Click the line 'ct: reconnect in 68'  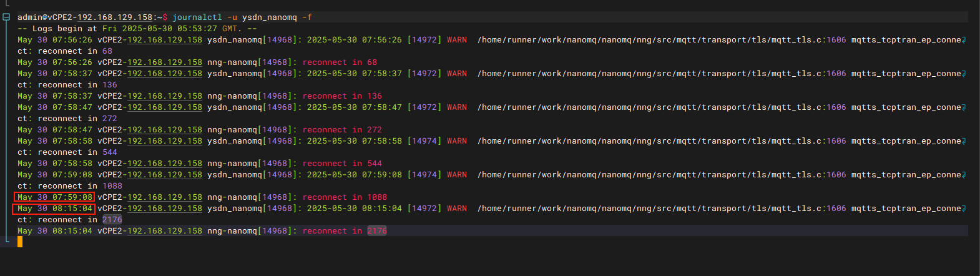click(65, 51)
